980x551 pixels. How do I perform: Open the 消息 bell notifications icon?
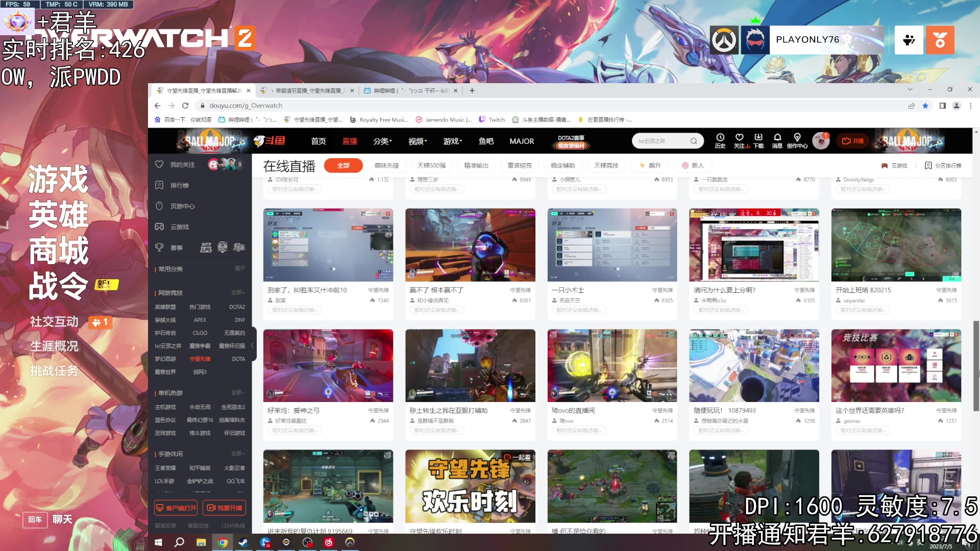[777, 137]
